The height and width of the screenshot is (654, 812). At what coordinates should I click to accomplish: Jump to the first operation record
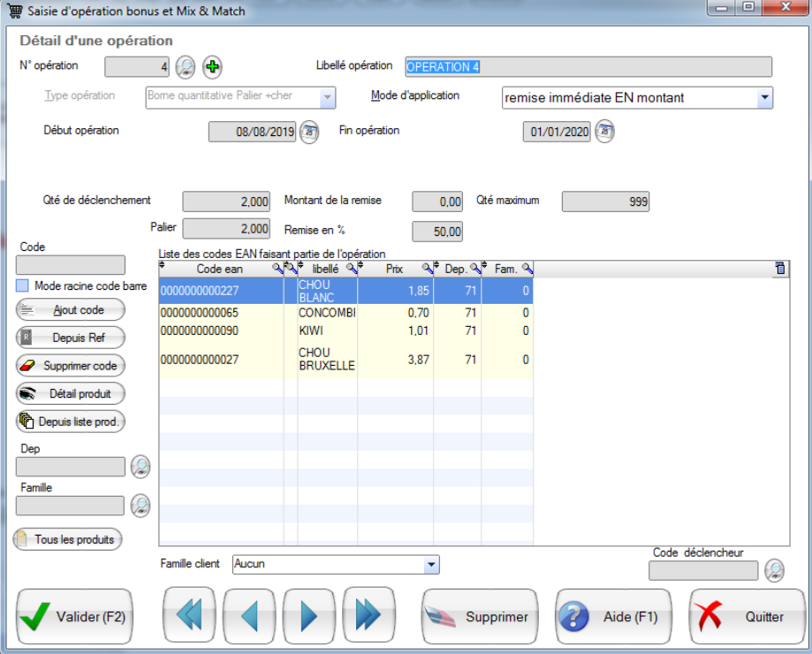(x=190, y=616)
